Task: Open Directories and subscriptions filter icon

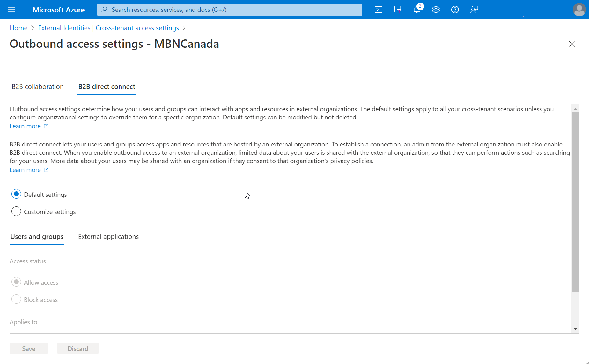Action: [x=398, y=10]
